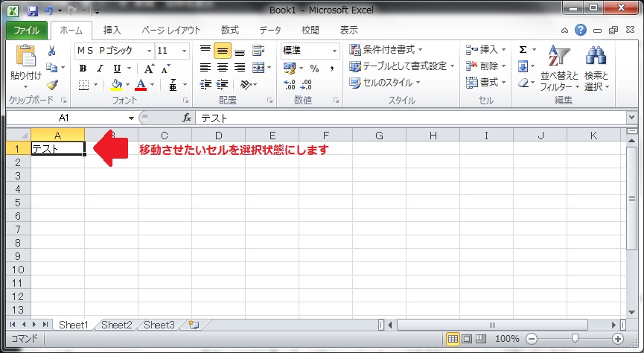Click the Clear eraser icon
The height and width of the screenshot is (353, 644).
[523, 83]
